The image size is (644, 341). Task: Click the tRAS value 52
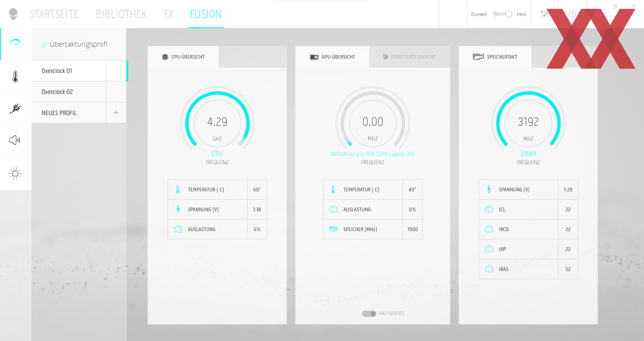click(568, 269)
